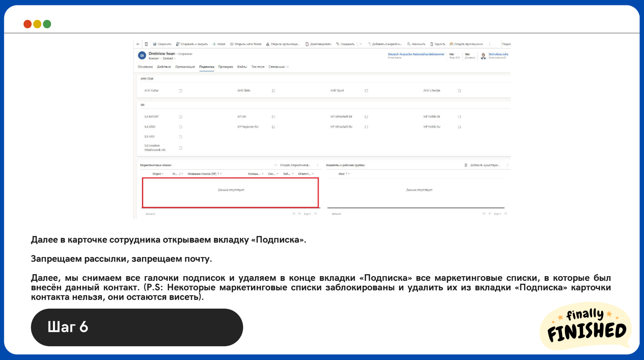Viewport: 644px width, 360px height.
Task: Expand dropdown chevron next to Соединить
Action: (361, 44)
